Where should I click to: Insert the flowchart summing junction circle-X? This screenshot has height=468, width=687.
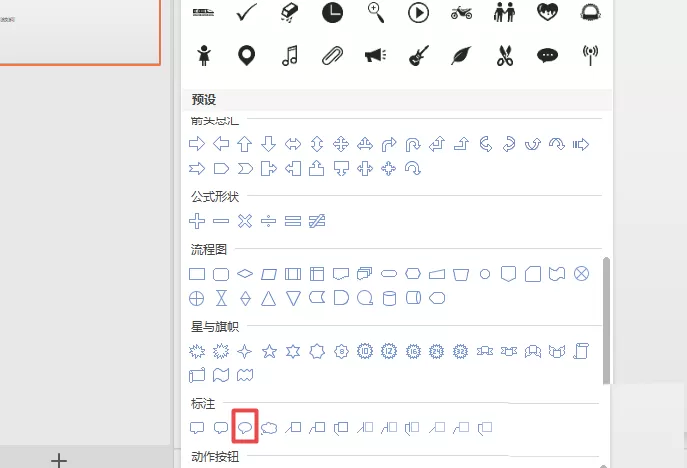point(581,273)
